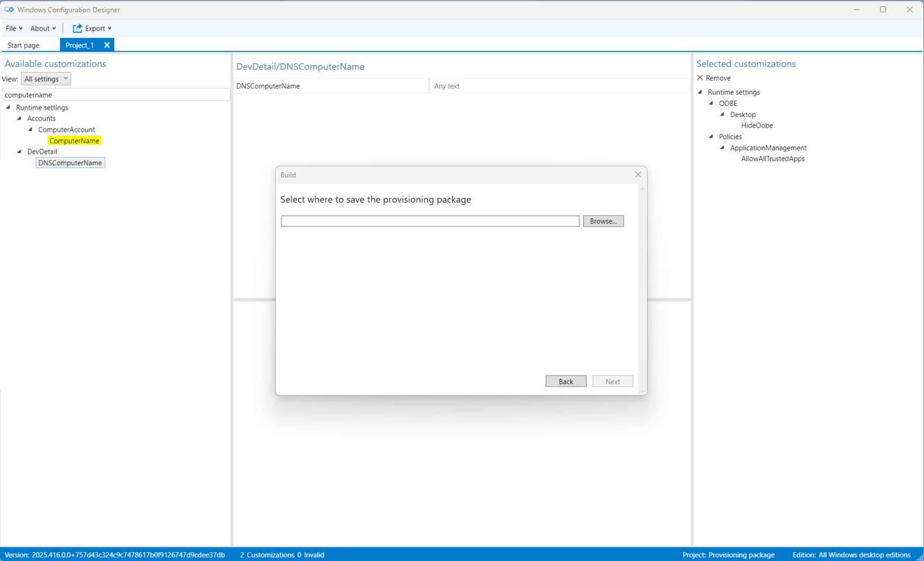924x561 pixels.
Task: Click the DevDetail/DNSComputerName heading
Action: point(300,67)
